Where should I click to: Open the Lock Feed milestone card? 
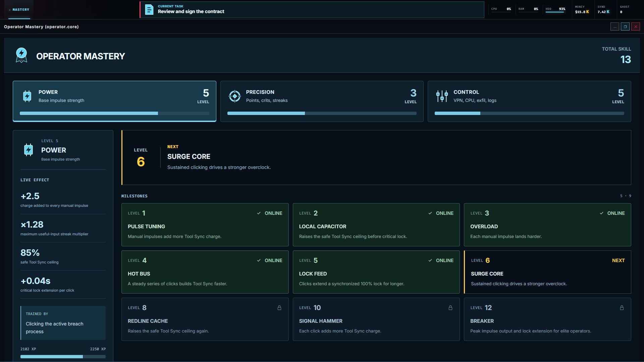point(376,272)
